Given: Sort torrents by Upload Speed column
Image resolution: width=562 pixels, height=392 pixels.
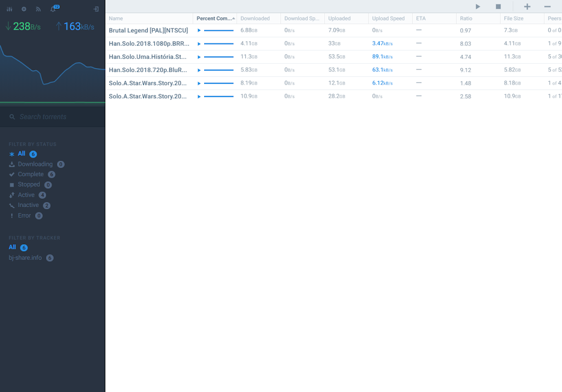Looking at the screenshot, I should (x=388, y=19).
